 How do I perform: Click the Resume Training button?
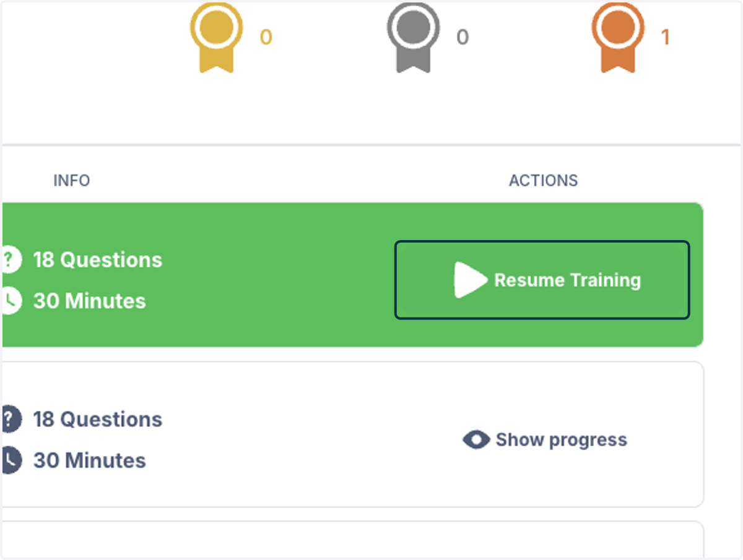point(542,280)
